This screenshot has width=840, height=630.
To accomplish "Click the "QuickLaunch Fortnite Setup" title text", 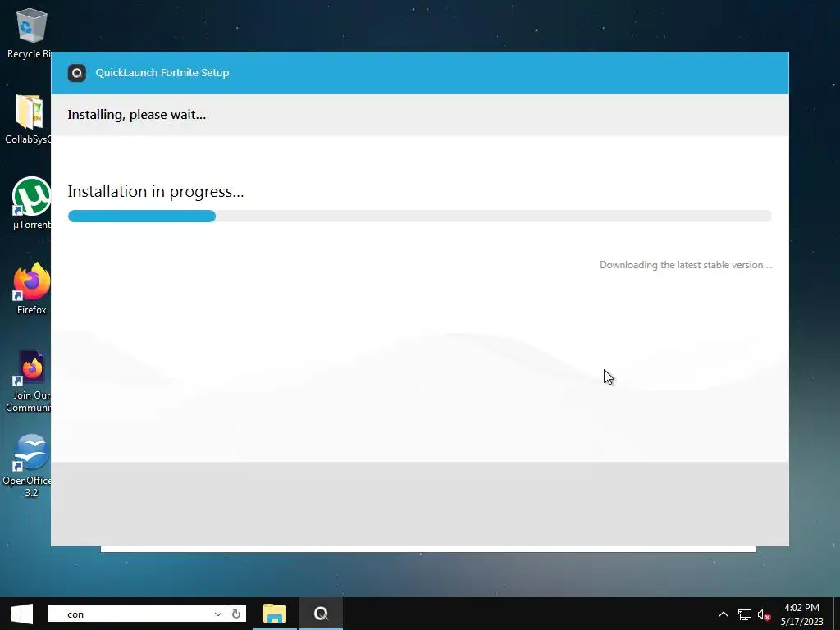I will point(162,73).
